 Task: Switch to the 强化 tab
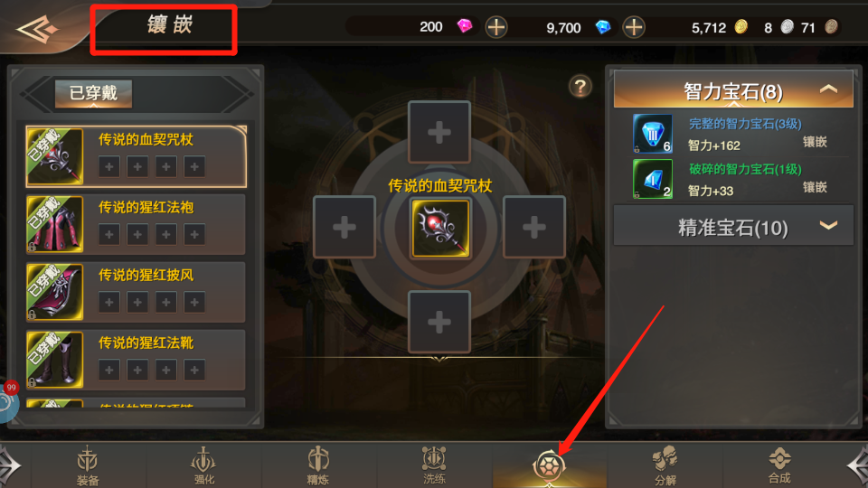(203, 466)
